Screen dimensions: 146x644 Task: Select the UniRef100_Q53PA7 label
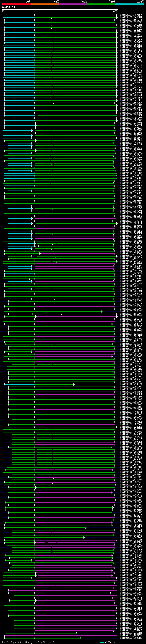tap(131, 113)
